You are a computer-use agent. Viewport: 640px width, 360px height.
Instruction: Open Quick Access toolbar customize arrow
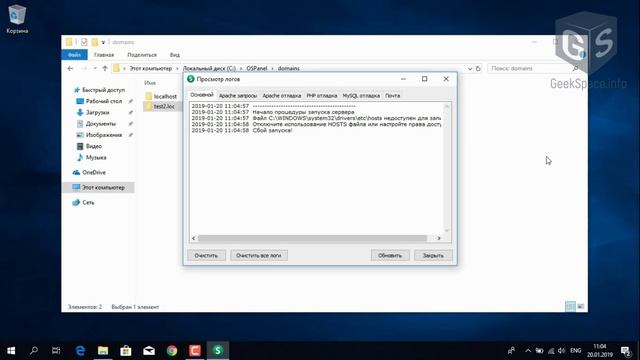click(103, 42)
